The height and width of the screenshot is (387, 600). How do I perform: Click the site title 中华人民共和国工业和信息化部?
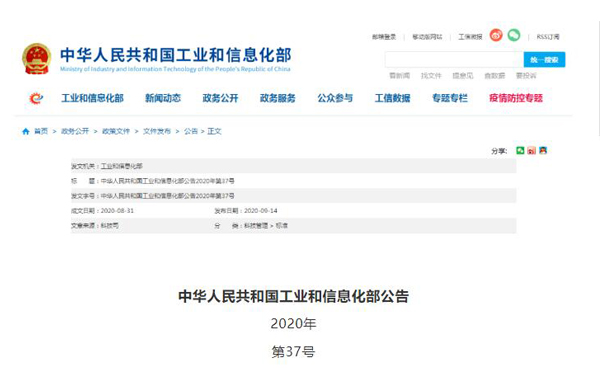176,55
